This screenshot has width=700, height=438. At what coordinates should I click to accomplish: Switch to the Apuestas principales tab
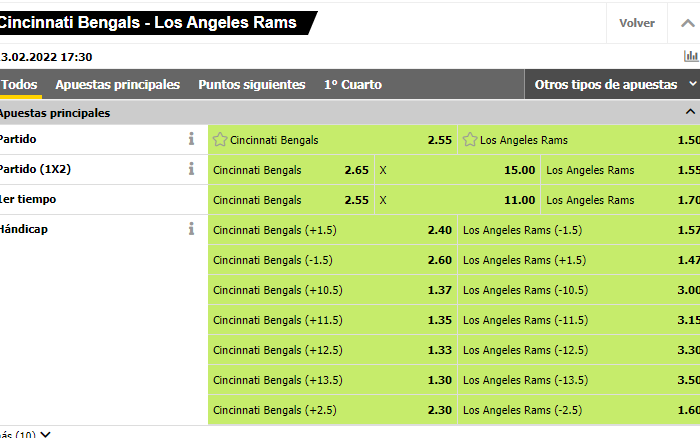[117, 84]
